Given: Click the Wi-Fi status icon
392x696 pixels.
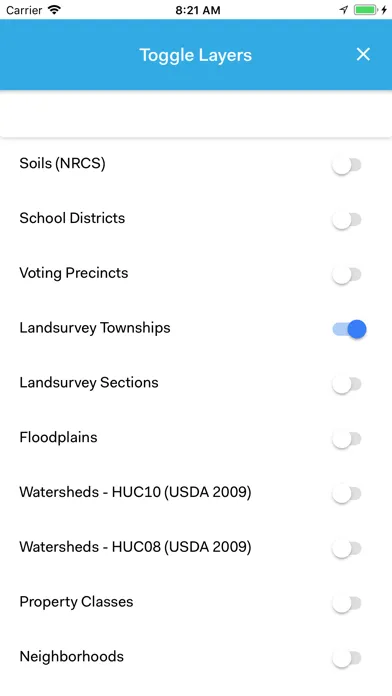Looking at the screenshot, I should (x=54, y=10).
